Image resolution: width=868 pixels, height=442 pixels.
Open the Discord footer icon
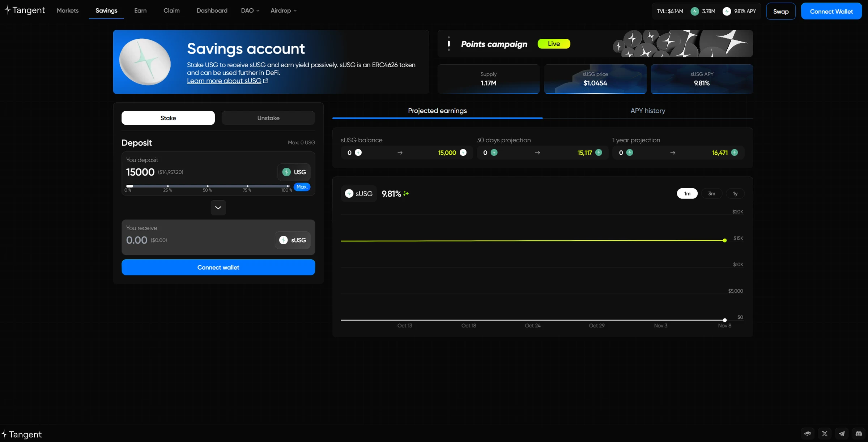[859, 433]
